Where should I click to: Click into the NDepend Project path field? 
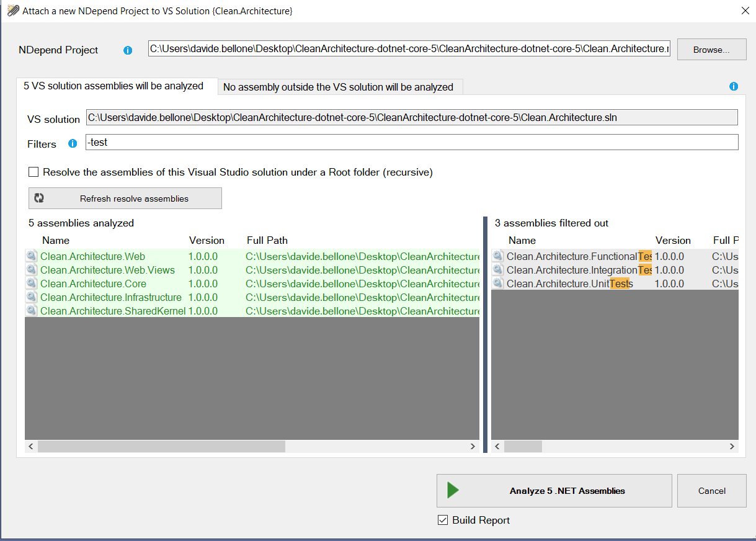[x=409, y=48]
